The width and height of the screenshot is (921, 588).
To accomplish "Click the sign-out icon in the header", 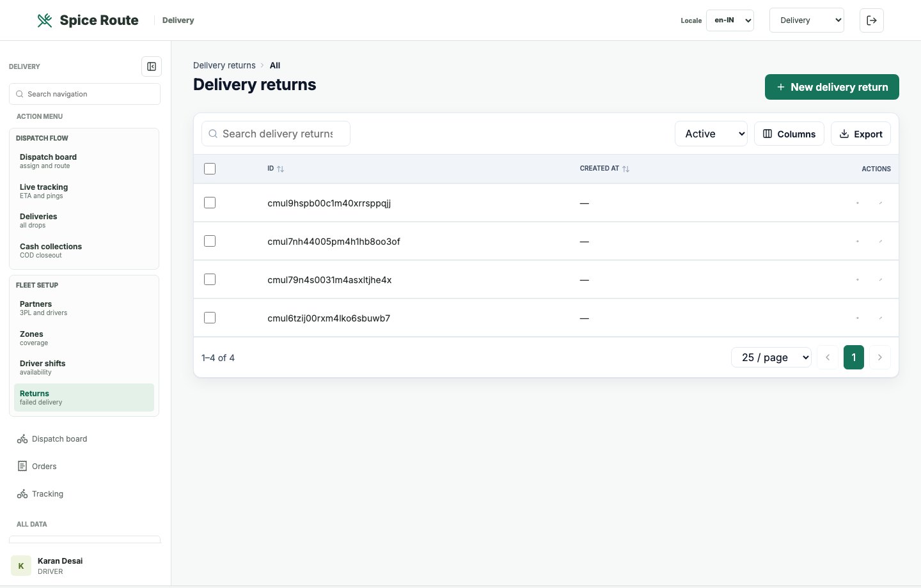I will [x=872, y=20].
